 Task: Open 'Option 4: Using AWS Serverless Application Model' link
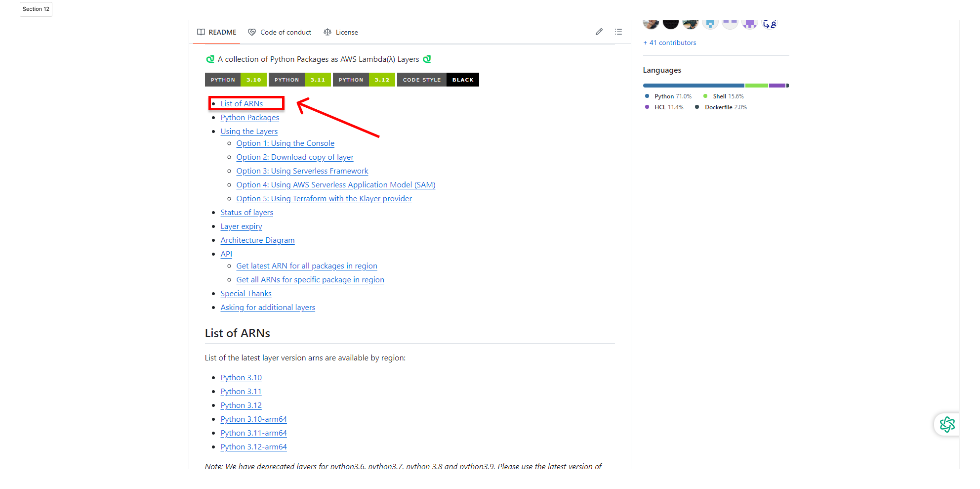pos(336,185)
